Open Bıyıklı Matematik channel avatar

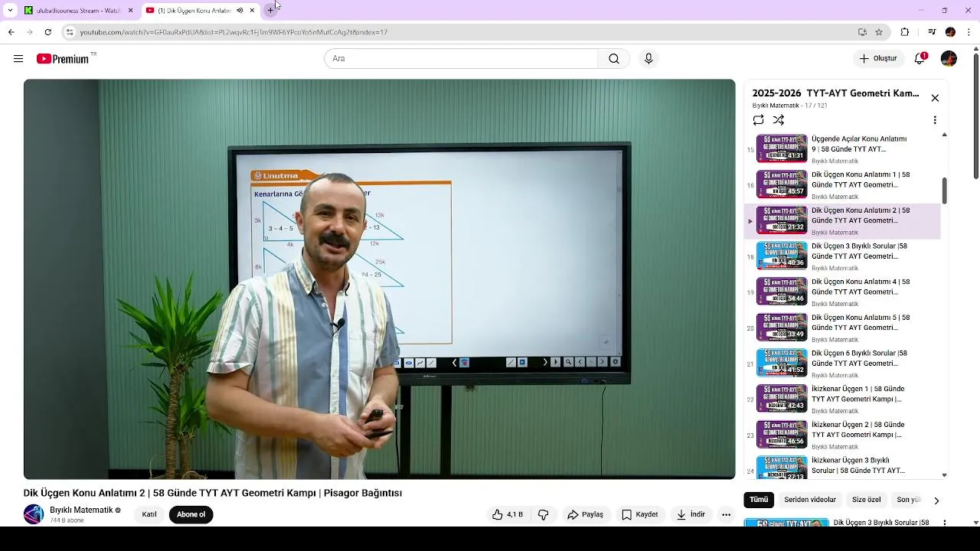tap(34, 514)
